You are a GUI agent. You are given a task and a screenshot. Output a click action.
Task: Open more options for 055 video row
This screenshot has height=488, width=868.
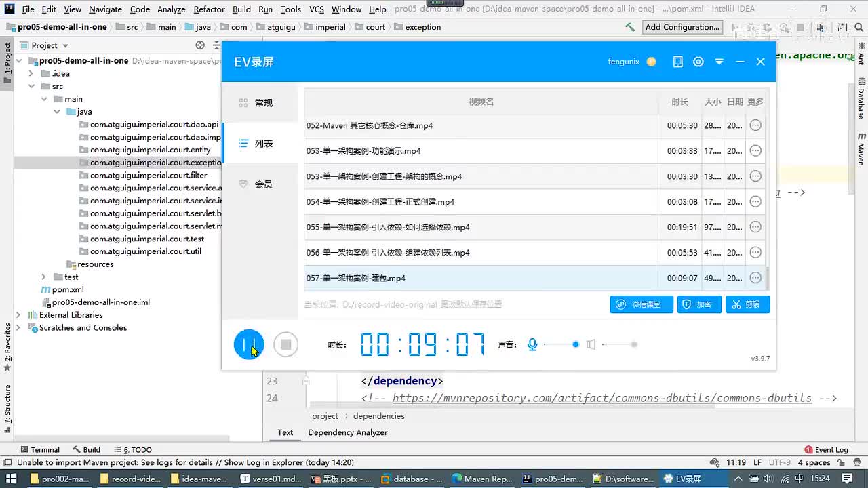point(755,227)
